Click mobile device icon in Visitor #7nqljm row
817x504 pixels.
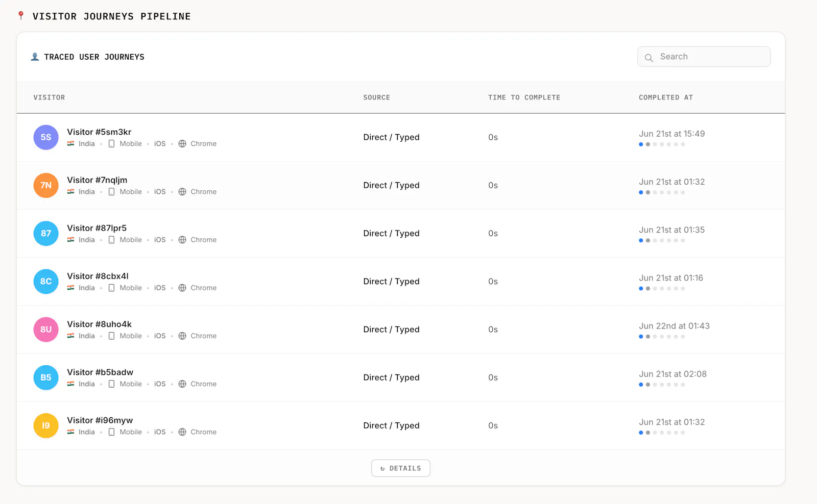[111, 192]
